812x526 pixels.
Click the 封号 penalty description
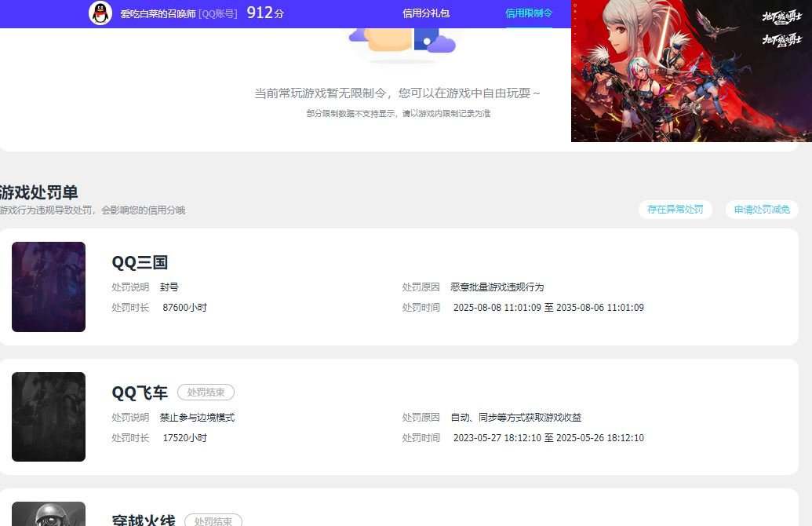169,287
